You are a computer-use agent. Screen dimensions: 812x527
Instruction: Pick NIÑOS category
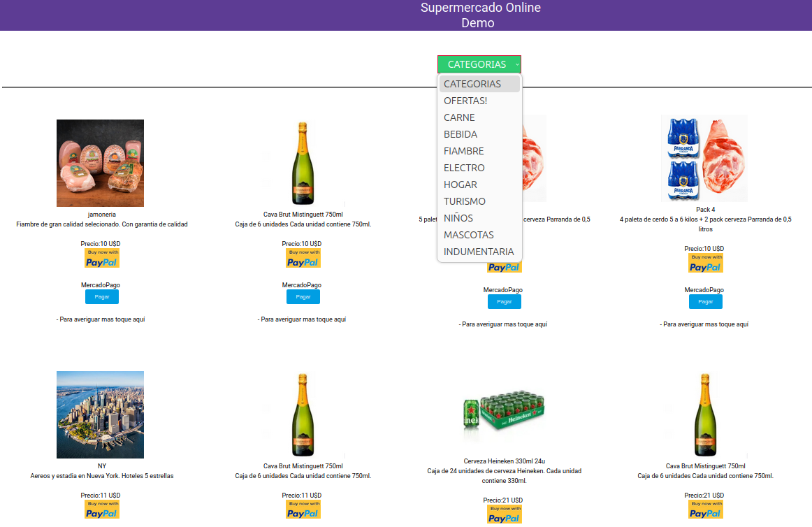[x=479, y=218]
